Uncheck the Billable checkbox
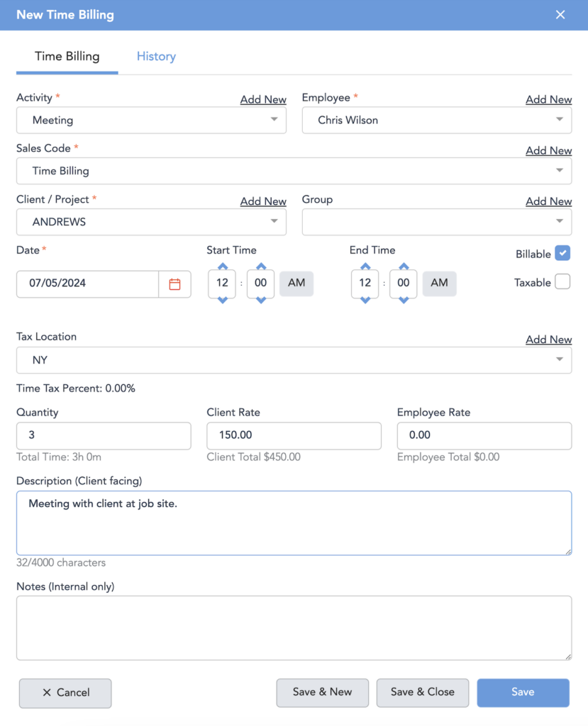588x726 pixels. (x=562, y=253)
